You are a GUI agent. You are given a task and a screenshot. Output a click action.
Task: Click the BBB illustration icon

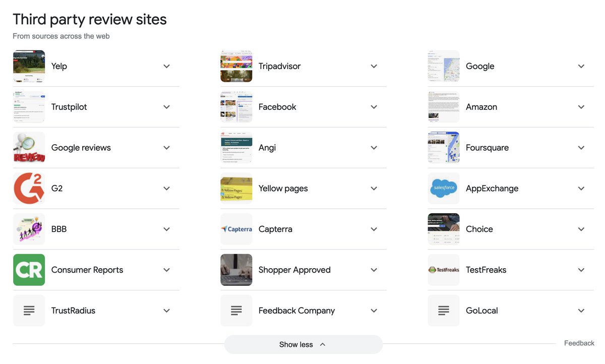(x=29, y=229)
